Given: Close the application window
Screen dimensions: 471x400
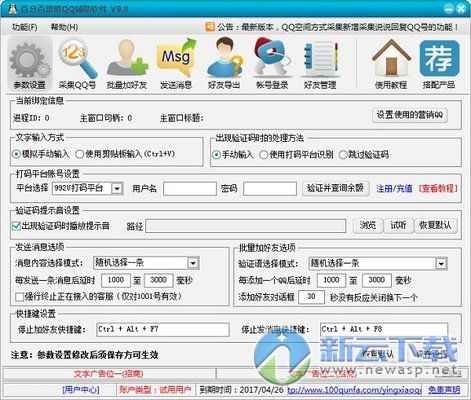Looking at the screenshot, I should click(x=461, y=9).
